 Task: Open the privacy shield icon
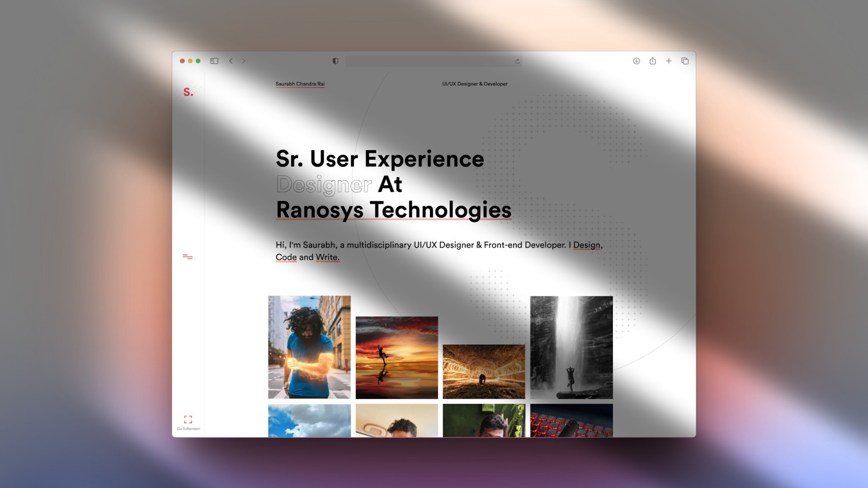[x=335, y=61]
